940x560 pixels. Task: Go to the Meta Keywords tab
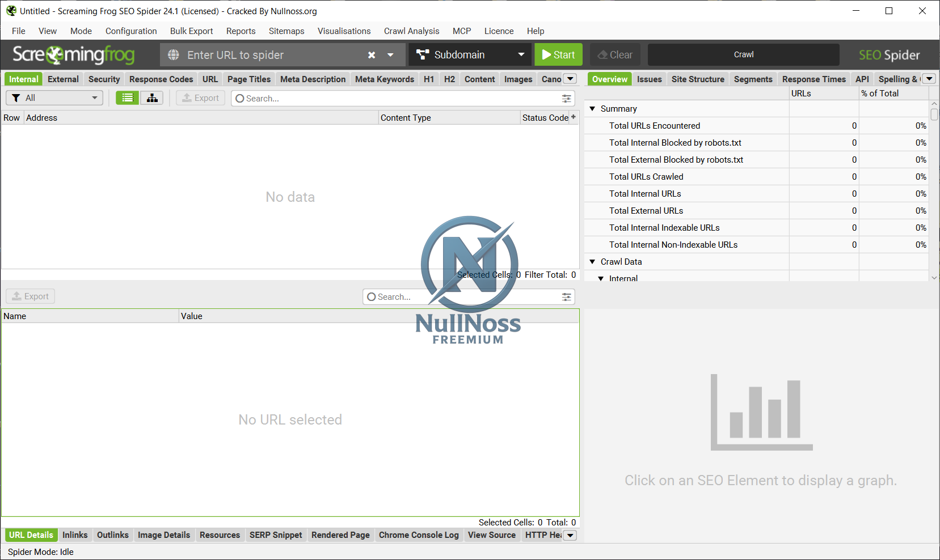[385, 79]
